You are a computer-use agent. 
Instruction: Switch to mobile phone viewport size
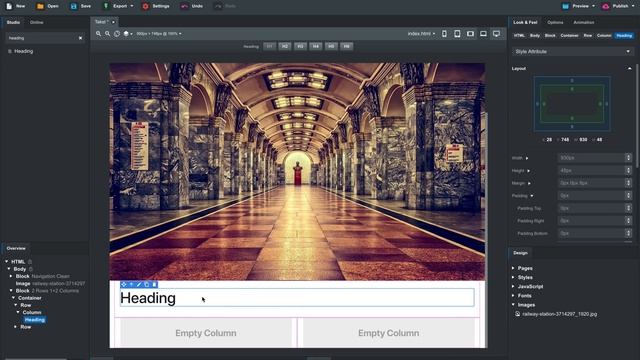pyautogui.click(x=444, y=34)
